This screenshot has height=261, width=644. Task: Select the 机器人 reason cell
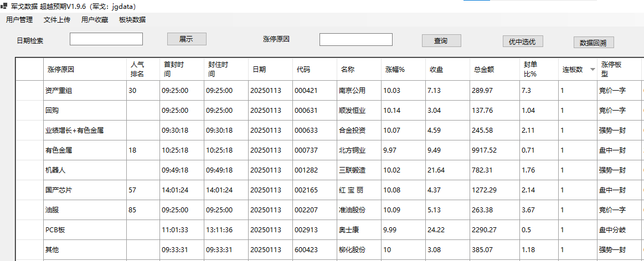point(85,170)
